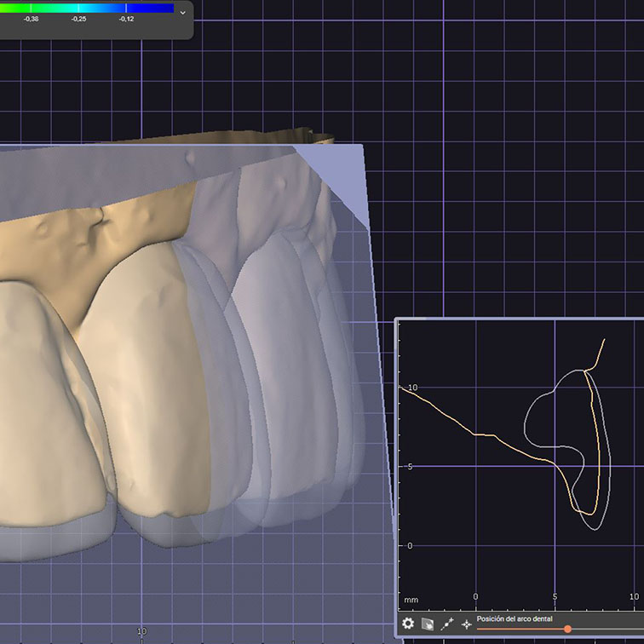Select the translucent tooth on the right
The width and height of the screenshot is (644, 644).
pyautogui.click(x=290, y=383)
